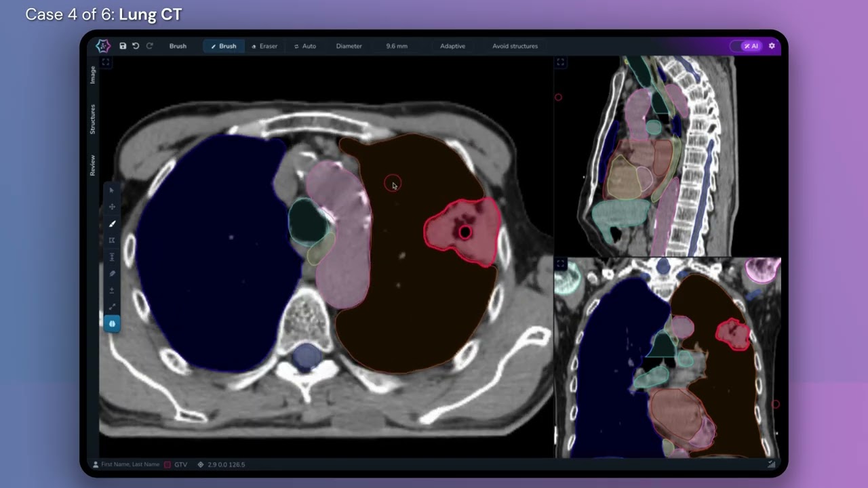Screen dimensions: 868x488
Task: Select the arrow pointer tool
Action: click(x=112, y=190)
